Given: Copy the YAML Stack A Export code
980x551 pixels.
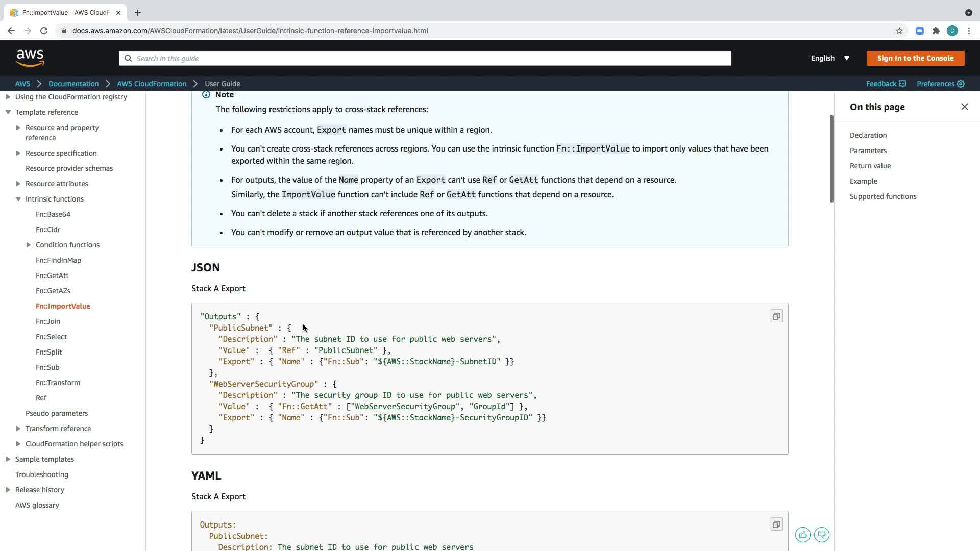Looking at the screenshot, I should tap(776, 524).
